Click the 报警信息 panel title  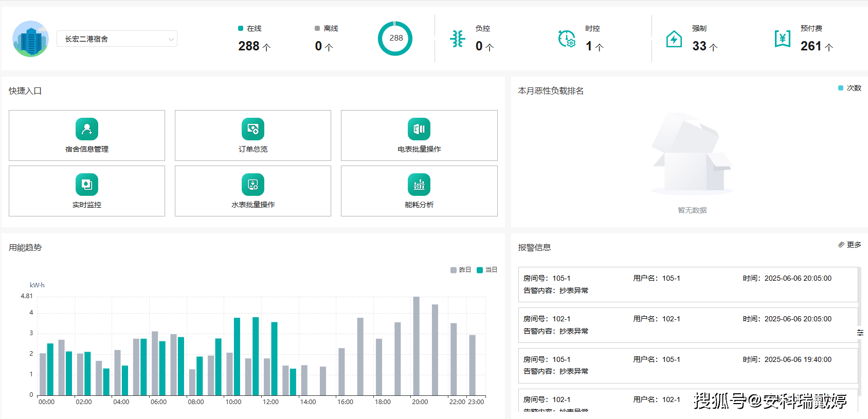[534, 248]
